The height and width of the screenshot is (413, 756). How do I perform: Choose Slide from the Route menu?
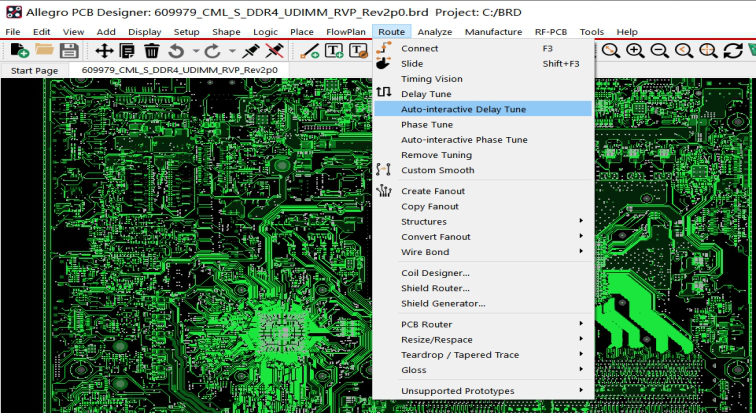pyautogui.click(x=483, y=64)
